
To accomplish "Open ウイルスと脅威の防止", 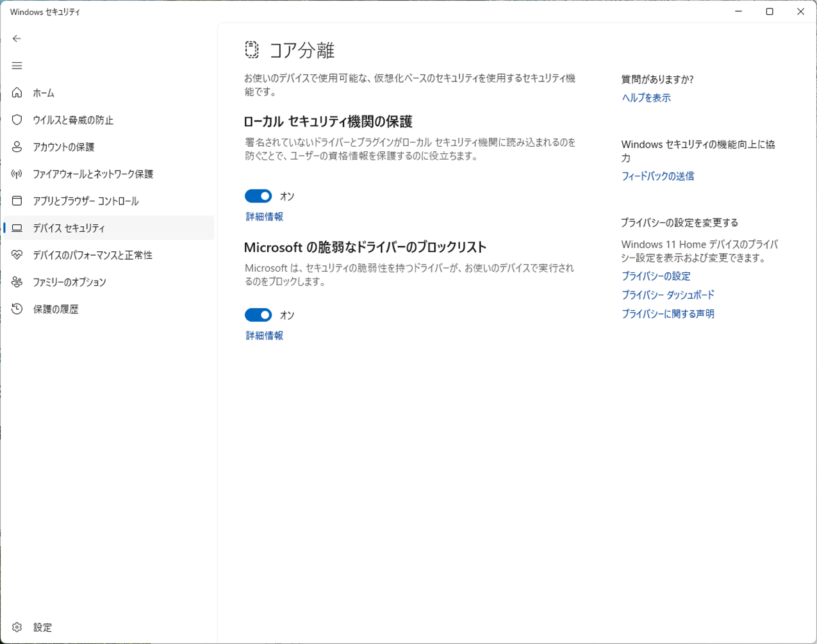I will (109, 120).
